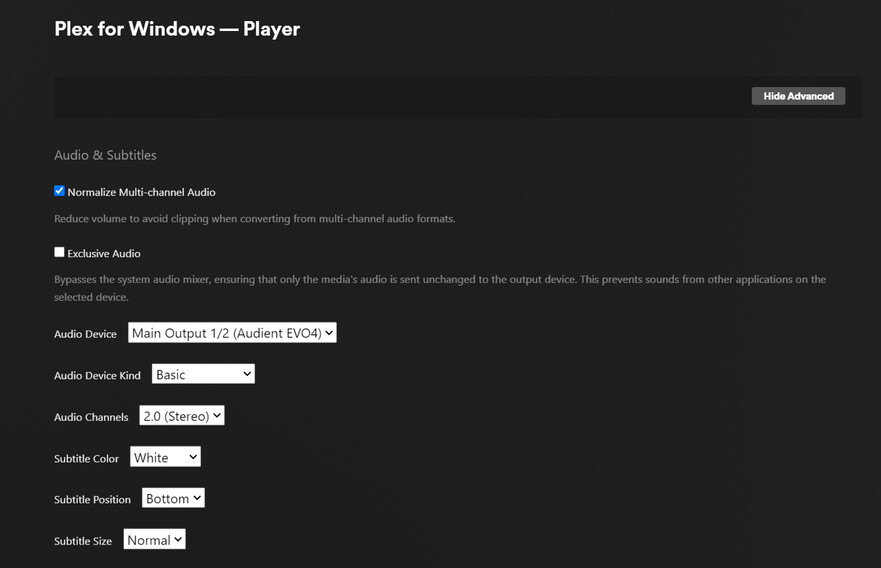881x568 pixels.
Task: Click the Subtitle Size label
Action: coord(83,541)
